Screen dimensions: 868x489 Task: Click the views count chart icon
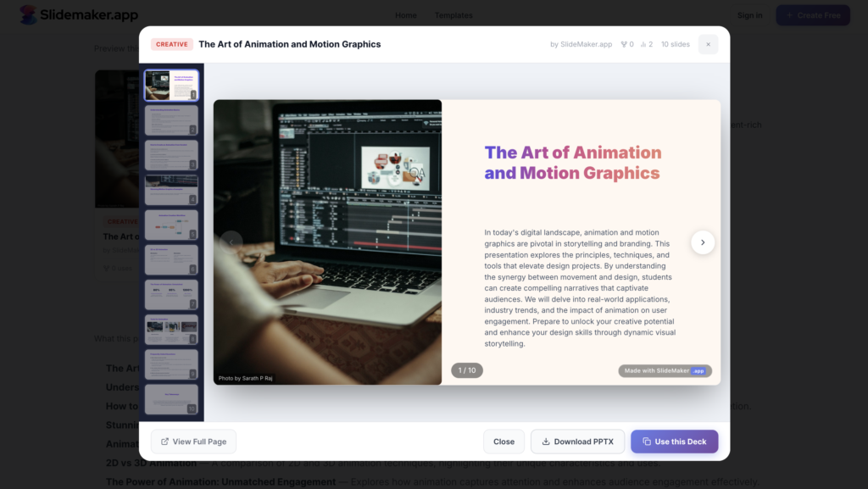[643, 44]
